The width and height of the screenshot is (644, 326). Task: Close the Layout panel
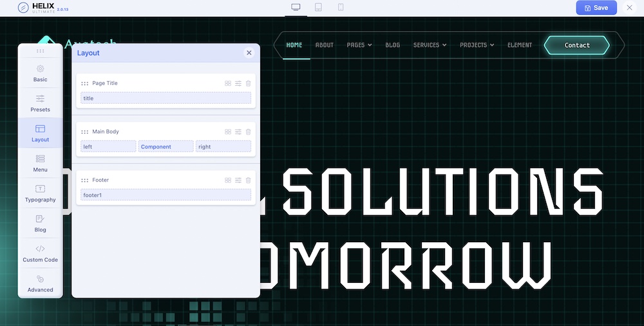(x=249, y=53)
